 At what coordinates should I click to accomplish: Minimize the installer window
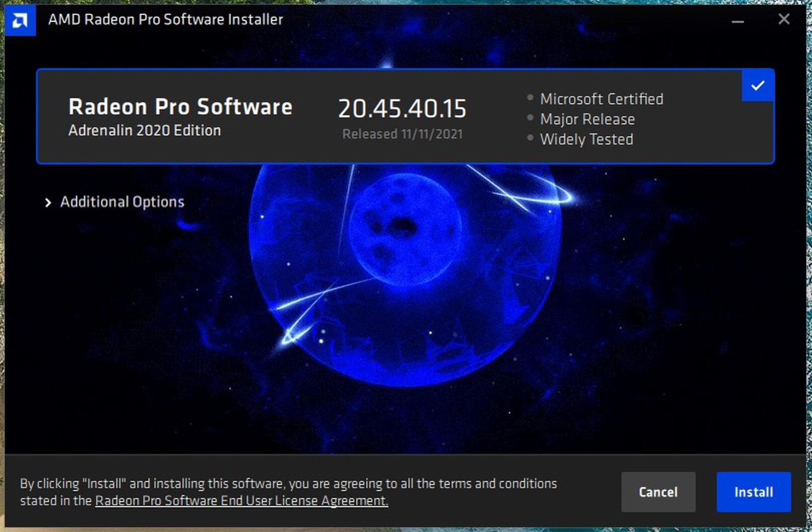tap(738, 20)
